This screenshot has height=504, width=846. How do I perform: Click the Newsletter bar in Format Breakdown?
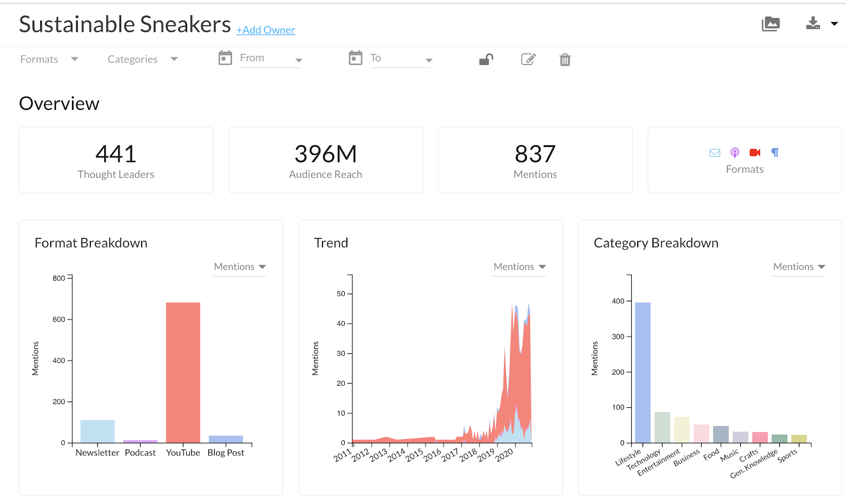point(97,431)
